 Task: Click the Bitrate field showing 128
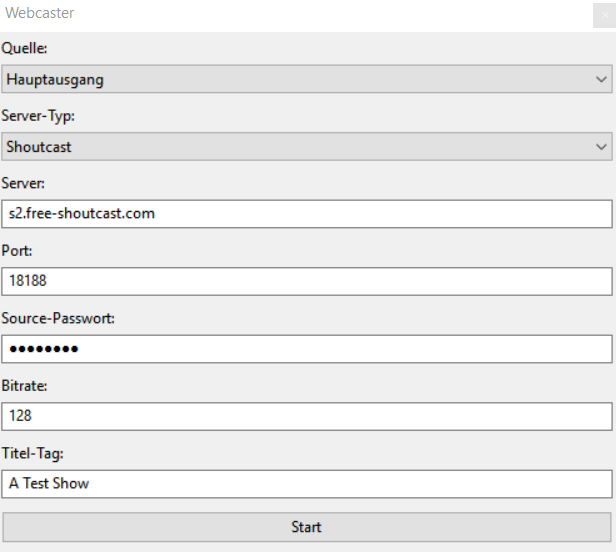[x=307, y=416]
